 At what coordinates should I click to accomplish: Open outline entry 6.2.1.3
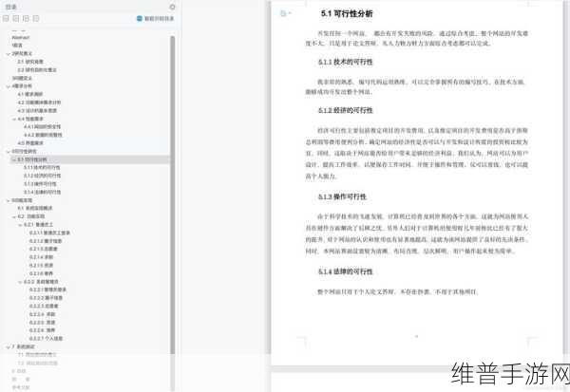pyautogui.click(x=44, y=250)
